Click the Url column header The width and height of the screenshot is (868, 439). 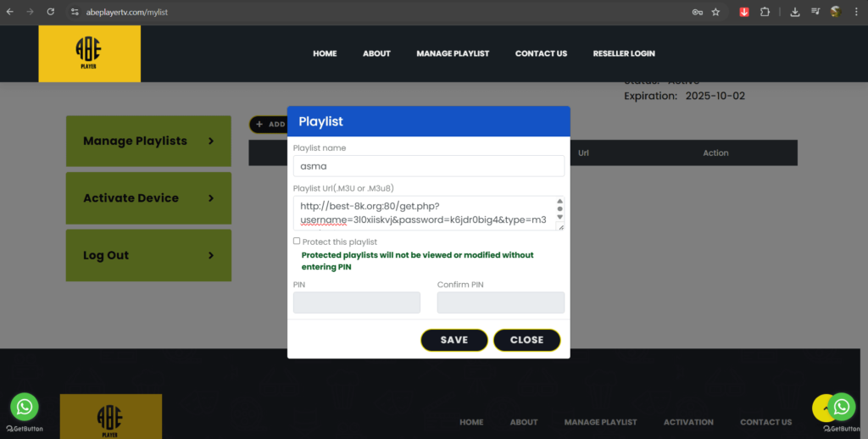click(x=583, y=153)
